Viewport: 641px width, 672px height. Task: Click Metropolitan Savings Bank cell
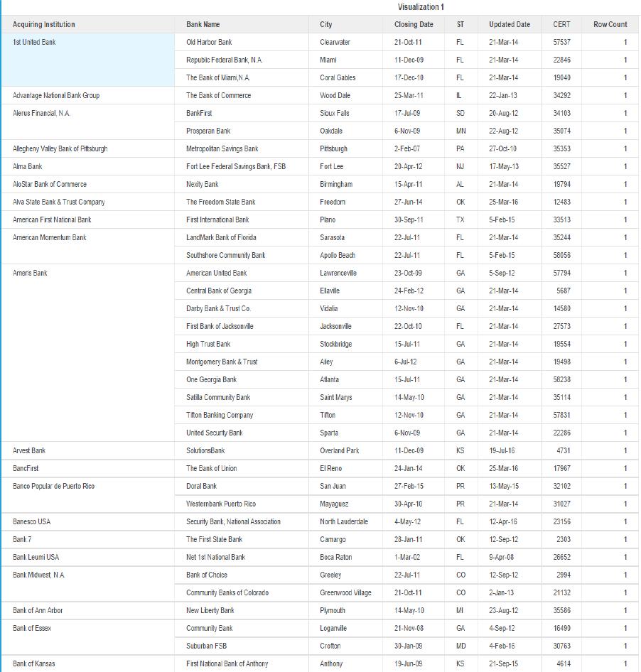point(242,148)
